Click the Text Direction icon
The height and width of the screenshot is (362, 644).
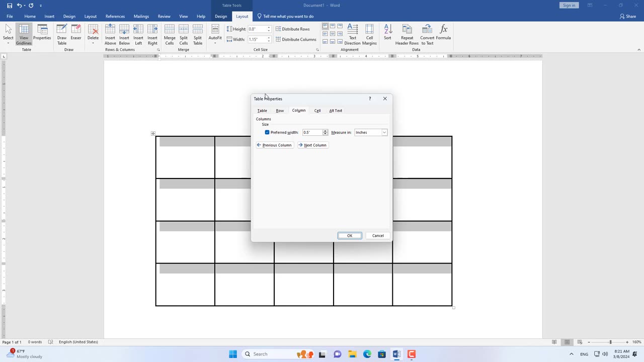tap(353, 34)
